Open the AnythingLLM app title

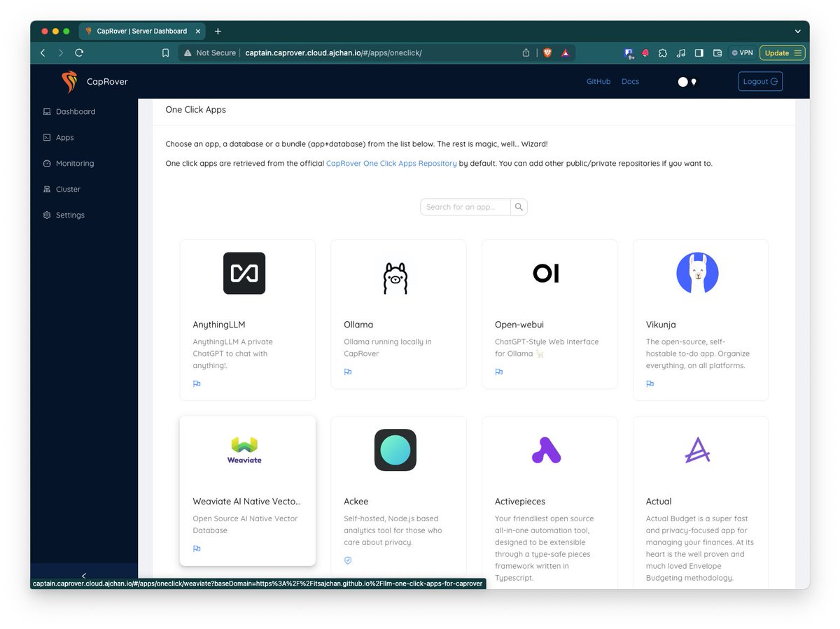[x=219, y=325]
